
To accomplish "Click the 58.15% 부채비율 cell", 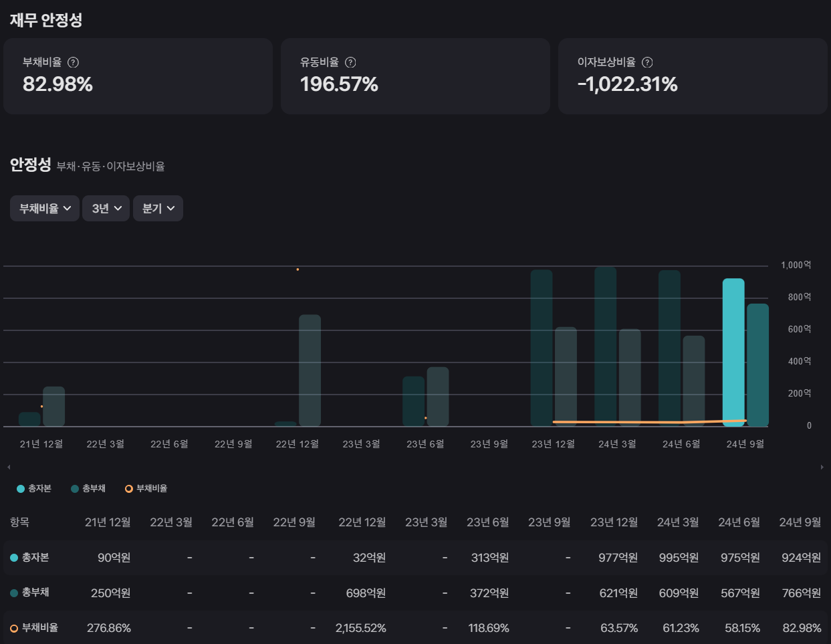I will [x=742, y=629].
